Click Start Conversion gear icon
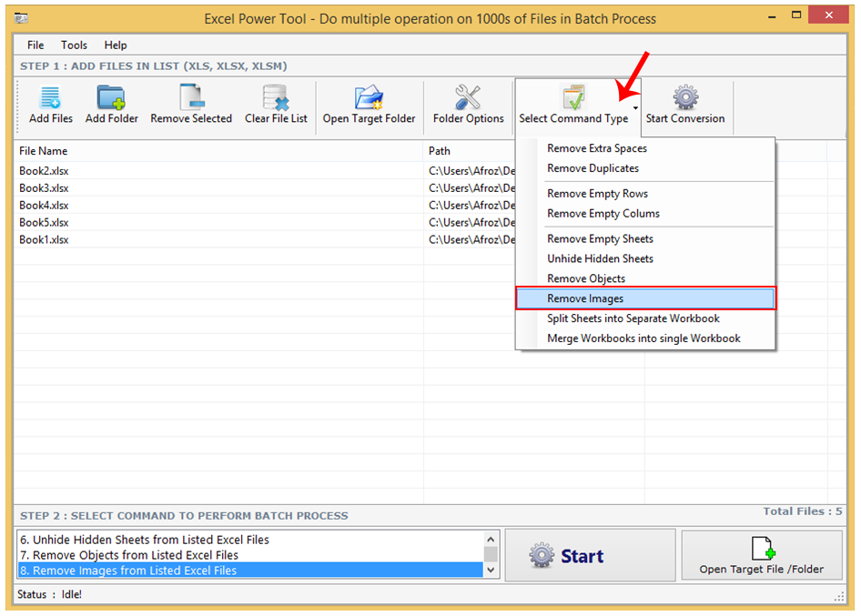The image size is (861, 616). (x=685, y=97)
